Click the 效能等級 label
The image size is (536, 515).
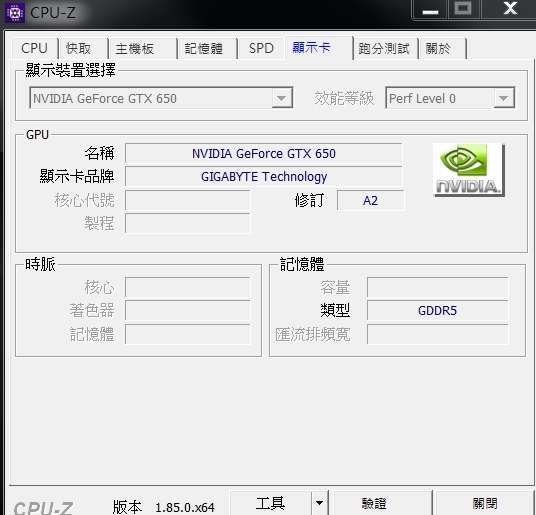click(344, 98)
